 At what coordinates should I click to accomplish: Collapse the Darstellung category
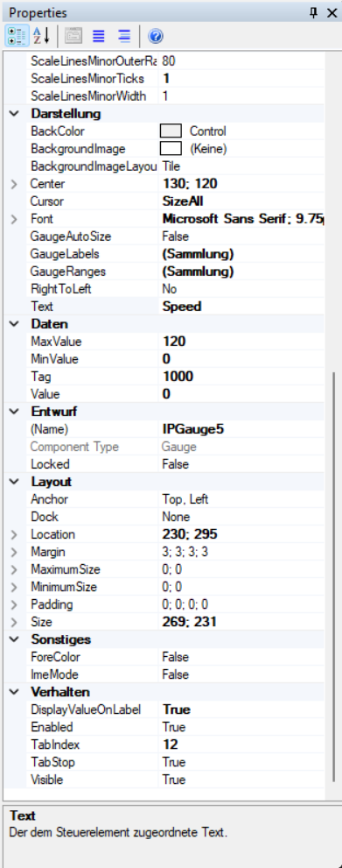(14, 114)
